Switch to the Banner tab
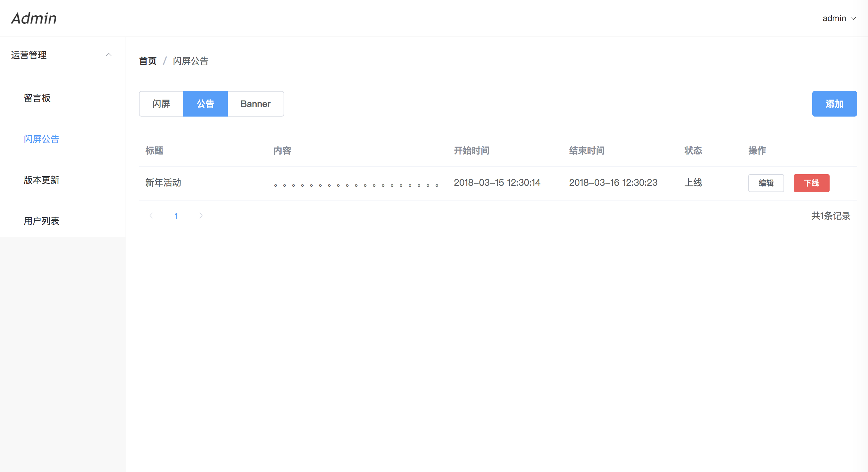The image size is (868, 472). click(x=255, y=104)
